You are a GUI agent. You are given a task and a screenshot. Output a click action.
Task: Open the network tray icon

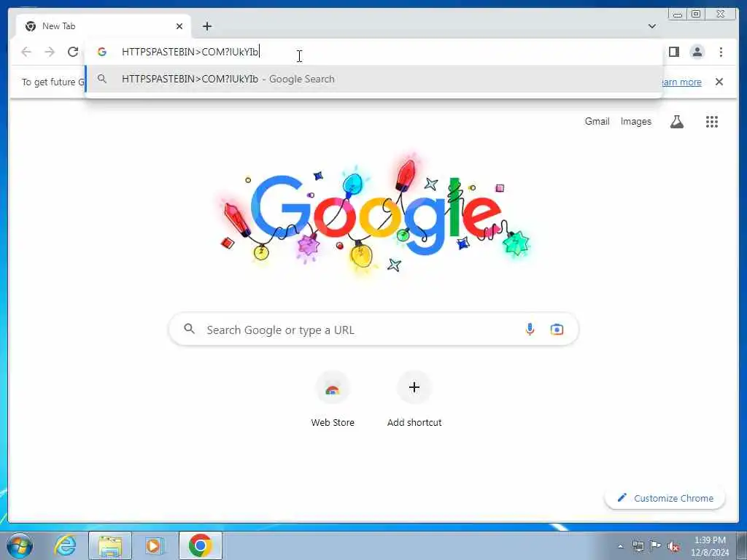638,546
